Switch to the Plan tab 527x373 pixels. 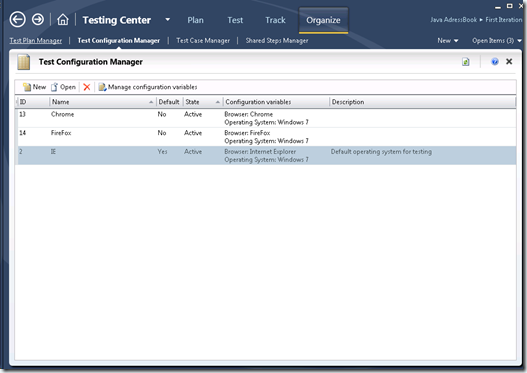point(195,20)
